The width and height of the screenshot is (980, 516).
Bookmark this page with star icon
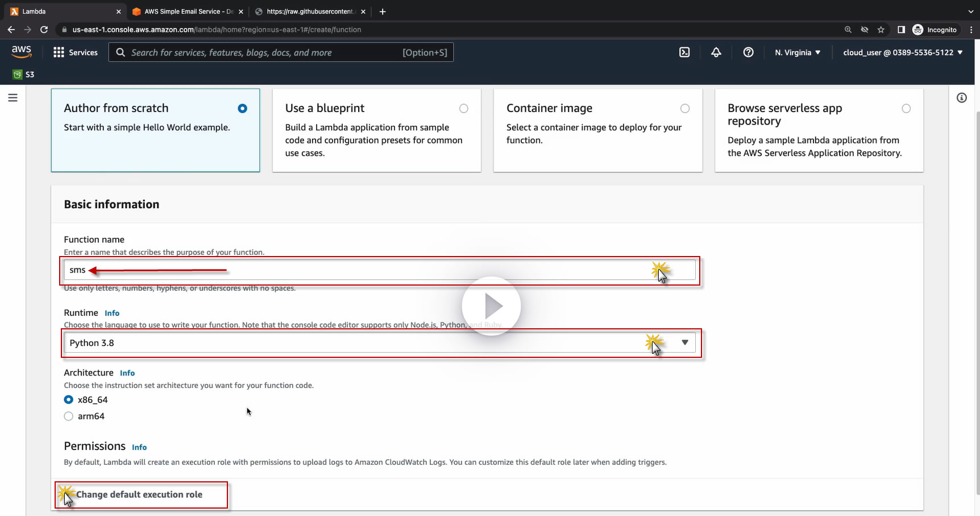click(881, 30)
